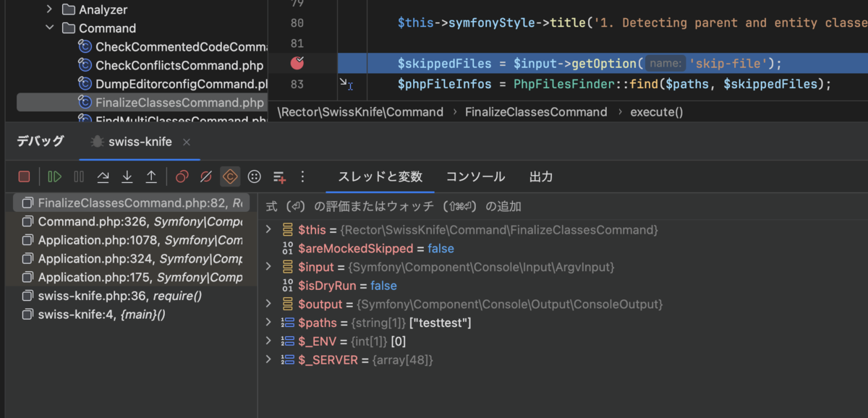Click the bug icon on swiss-knife tab

coord(96,142)
